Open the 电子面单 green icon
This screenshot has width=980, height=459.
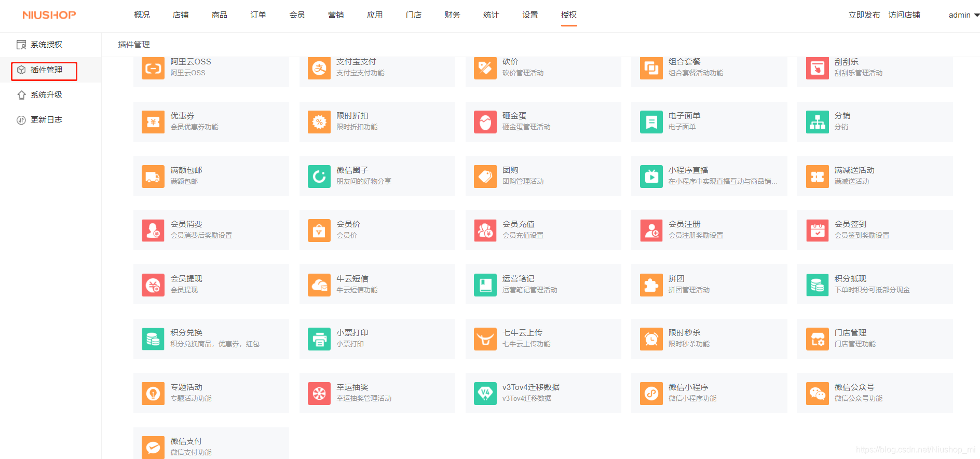pyautogui.click(x=651, y=122)
